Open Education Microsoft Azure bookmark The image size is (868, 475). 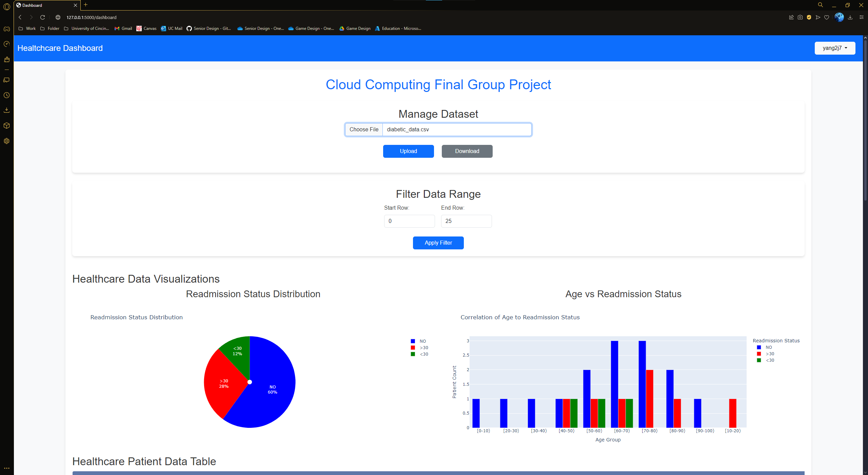[398, 28]
